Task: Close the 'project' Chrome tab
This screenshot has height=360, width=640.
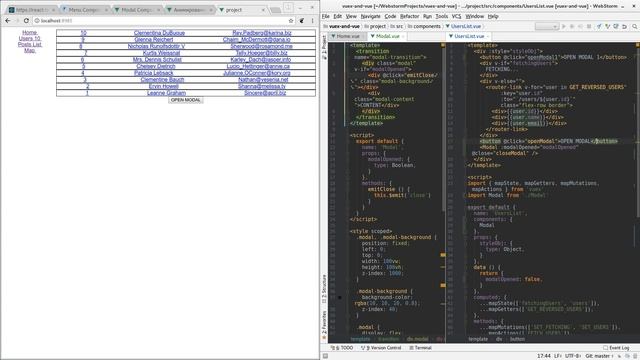Action: tap(263, 10)
